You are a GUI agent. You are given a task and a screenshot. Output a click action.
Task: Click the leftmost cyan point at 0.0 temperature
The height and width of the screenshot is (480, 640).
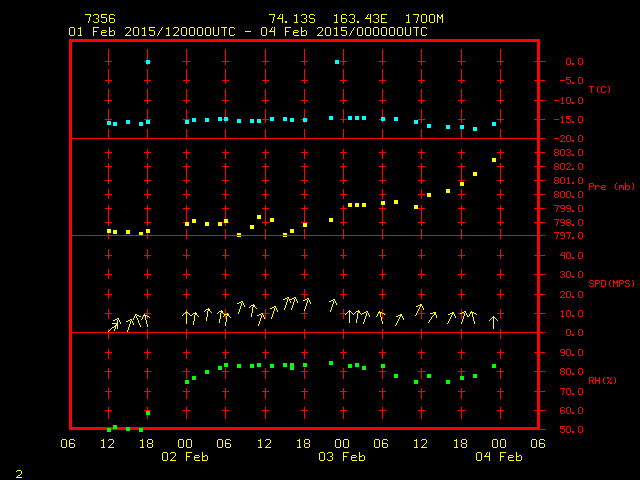click(148, 62)
